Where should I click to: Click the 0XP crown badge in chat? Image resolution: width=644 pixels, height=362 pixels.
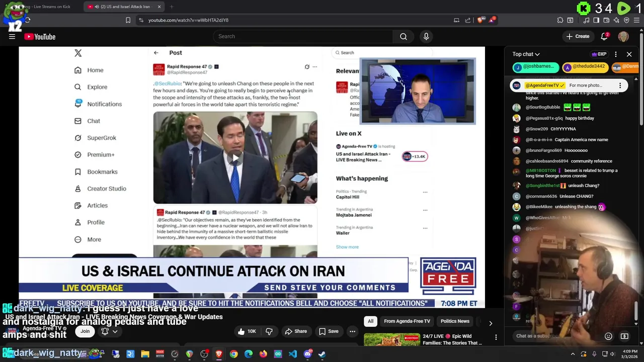tap(599, 54)
